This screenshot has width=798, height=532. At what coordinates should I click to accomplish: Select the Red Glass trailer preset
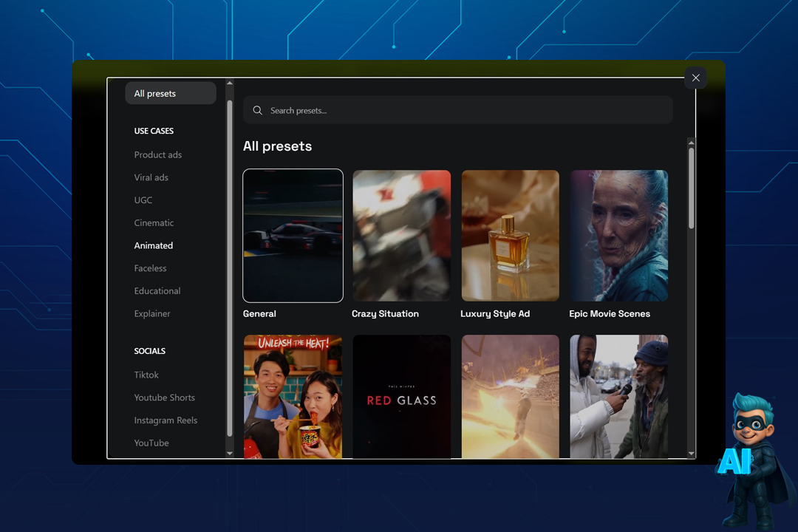[401, 396]
